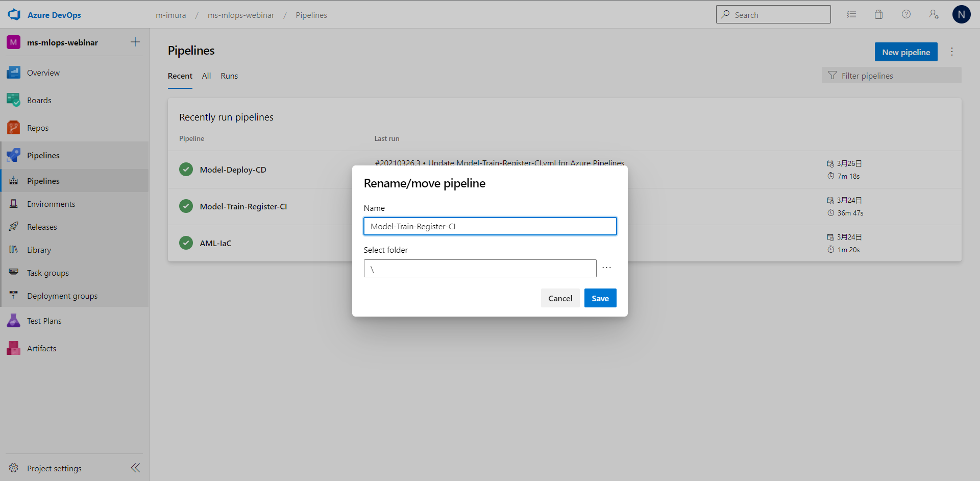The width and height of the screenshot is (980, 481).
Task: Open the Model-Deploy-CD pipeline
Action: coord(233,170)
